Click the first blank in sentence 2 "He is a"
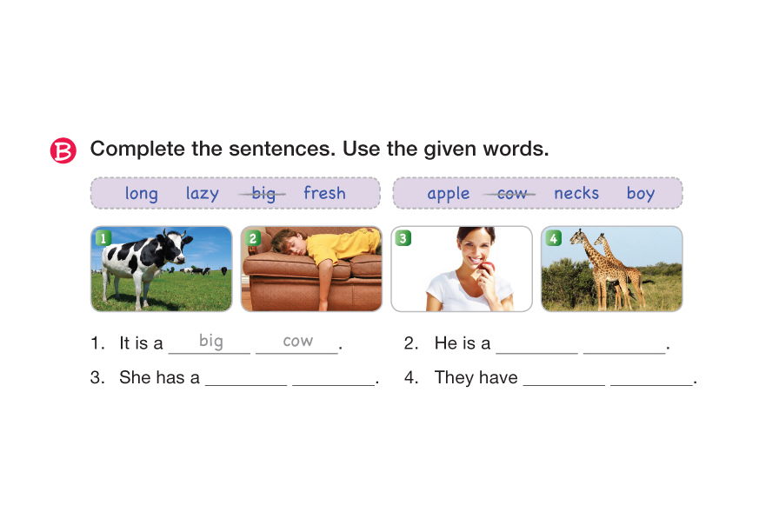This screenshot has width=759, height=532. [536, 344]
